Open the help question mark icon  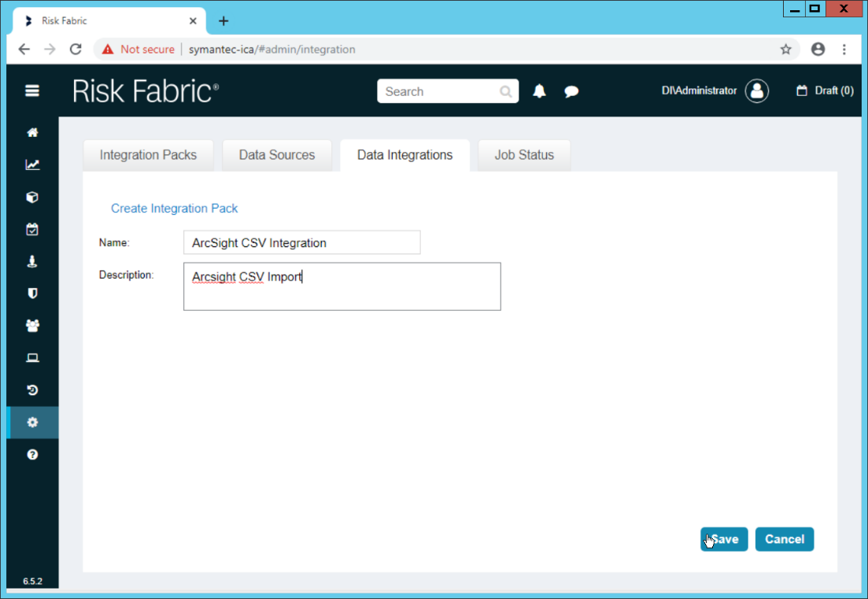(32, 455)
